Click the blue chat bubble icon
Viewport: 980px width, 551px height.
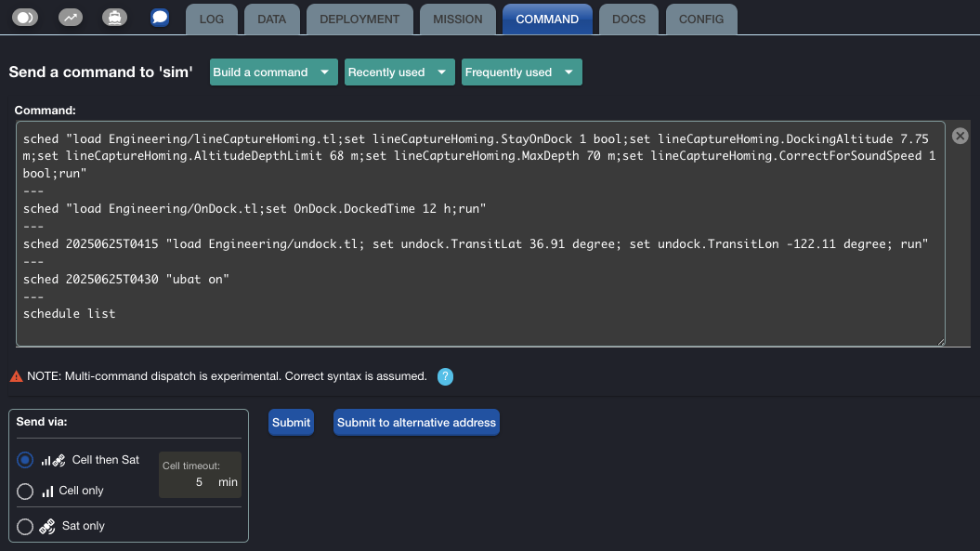coord(160,18)
